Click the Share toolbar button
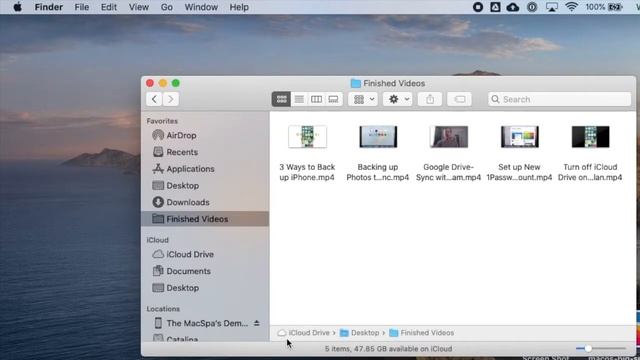The width and height of the screenshot is (640, 360). coord(430,99)
